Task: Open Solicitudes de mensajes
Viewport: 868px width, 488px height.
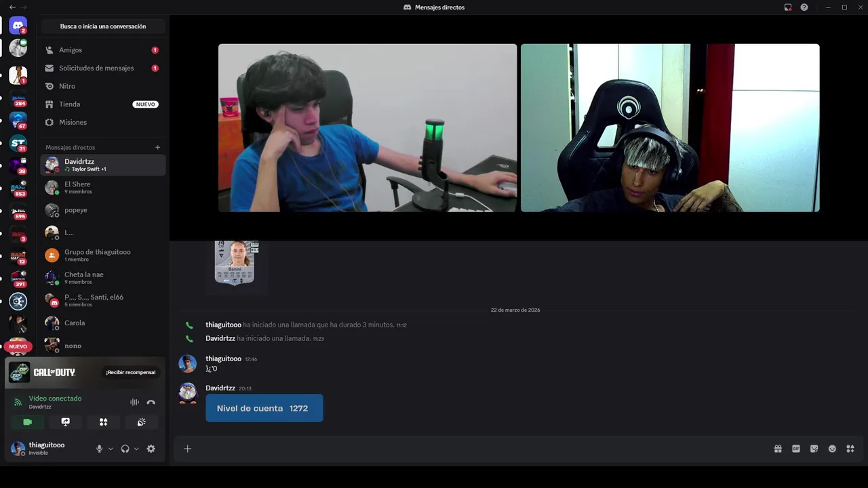Action: coord(103,68)
